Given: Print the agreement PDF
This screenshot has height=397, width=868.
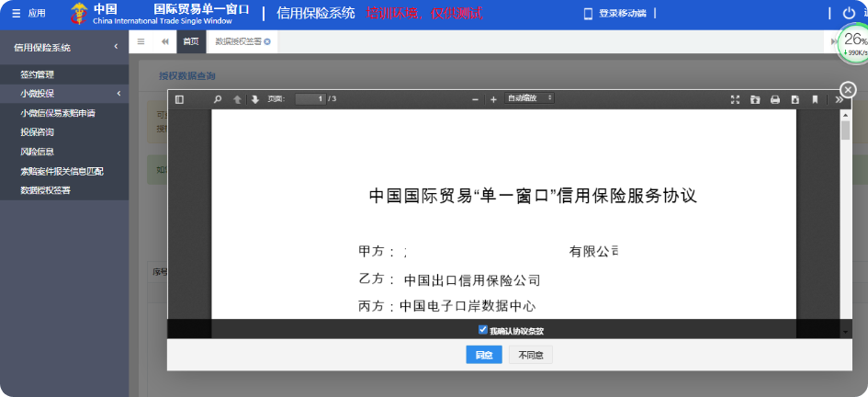Looking at the screenshot, I should click(x=774, y=99).
